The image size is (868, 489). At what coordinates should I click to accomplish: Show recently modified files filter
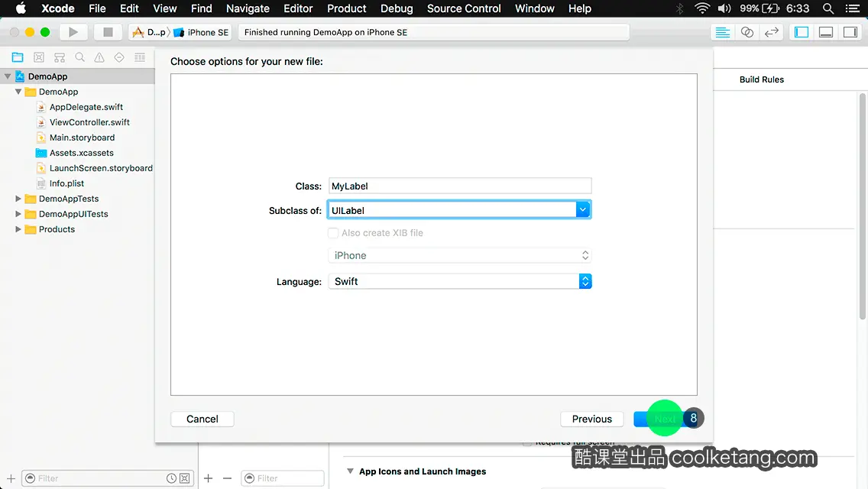point(172,478)
